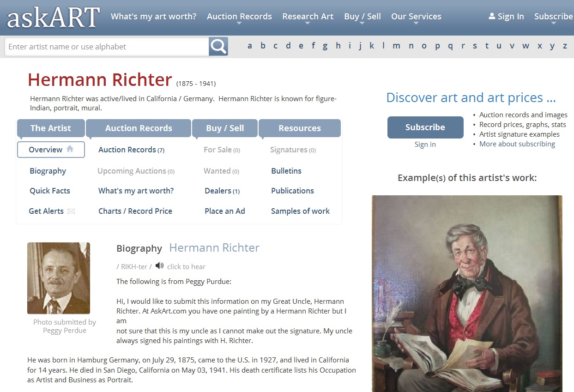Image resolution: width=574 pixels, height=392 pixels.
Task: Browse artists starting with letter g
Action: (x=325, y=46)
